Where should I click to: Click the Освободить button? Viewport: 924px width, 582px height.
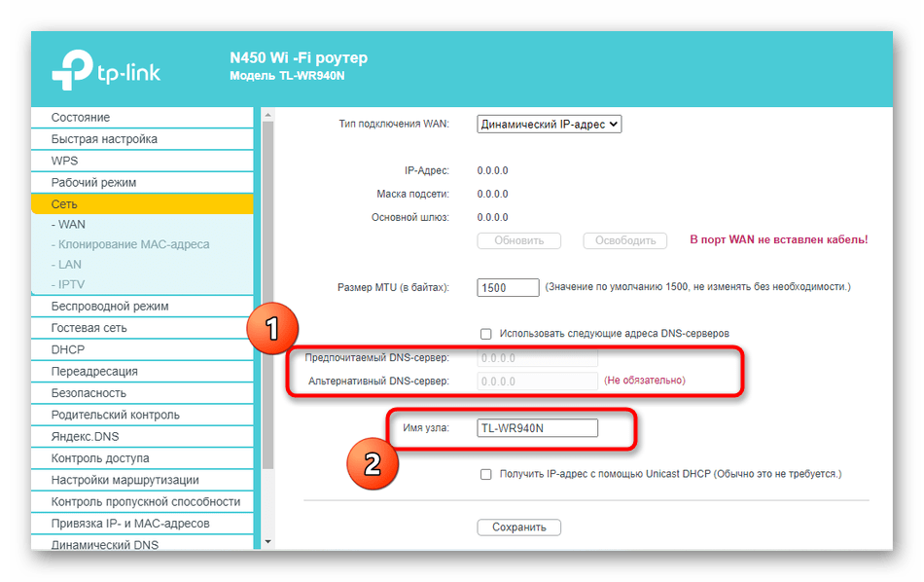624,240
